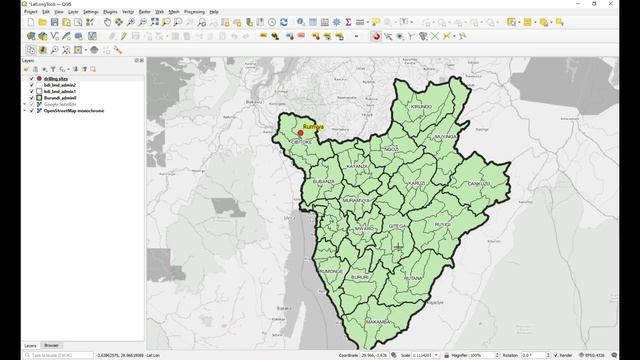Click the Burundi_admin0 green symbol swatch
Image resolution: width=640 pixels, height=360 pixels.
pyautogui.click(x=39, y=98)
